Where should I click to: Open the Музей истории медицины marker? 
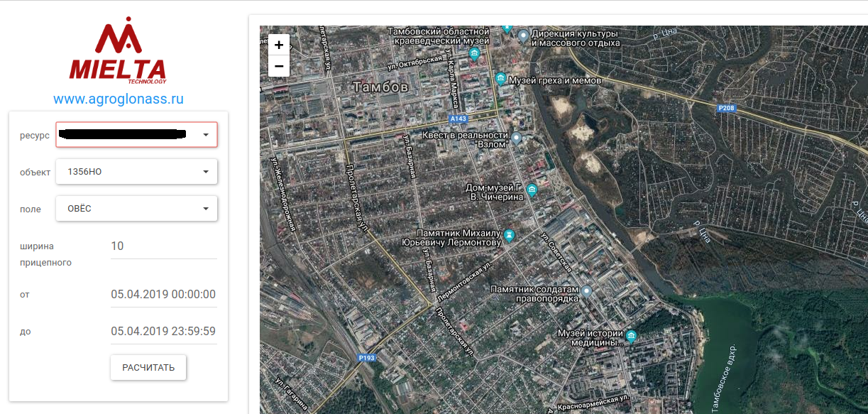point(630,336)
